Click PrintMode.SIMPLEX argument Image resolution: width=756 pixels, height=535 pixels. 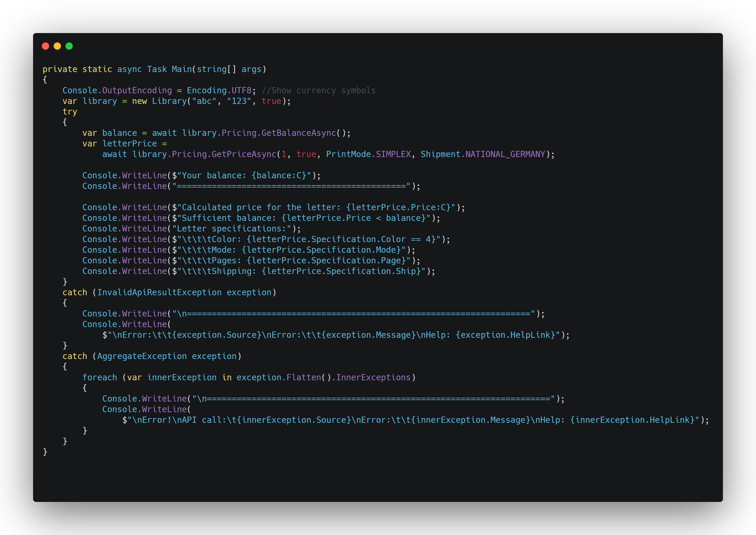[368, 154]
